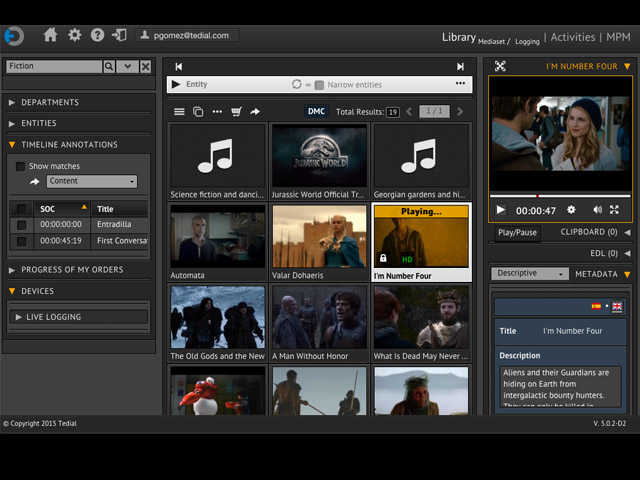Select the Mediaset sub-item
The height and width of the screenshot is (480, 640).
491,41
